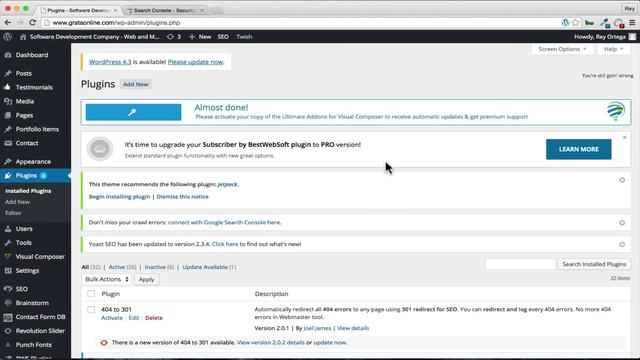
Task: Click the WordPress extension icon in the address bar
Action: pyautogui.click(x=565, y=23)
